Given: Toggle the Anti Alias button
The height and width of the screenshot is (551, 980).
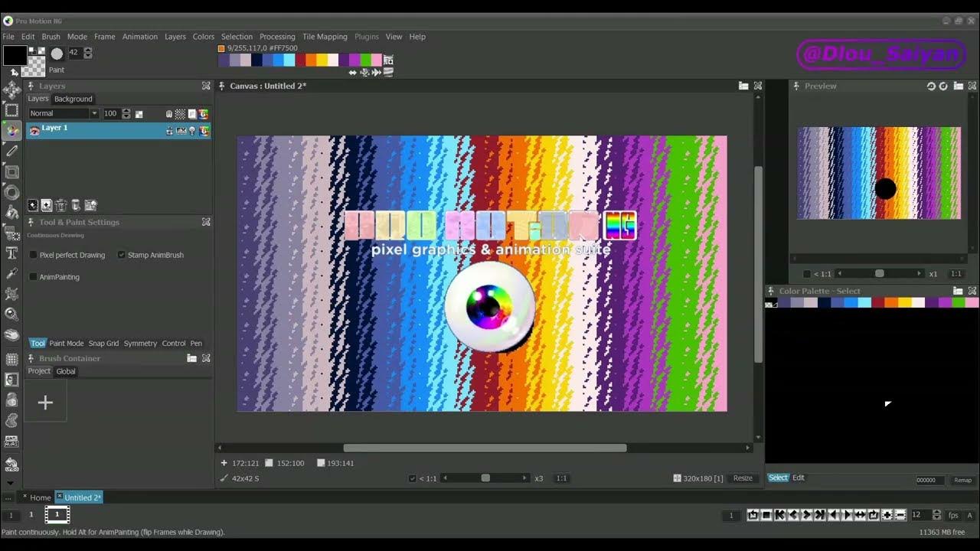Looking at the screenshot, I should (11, 442).
